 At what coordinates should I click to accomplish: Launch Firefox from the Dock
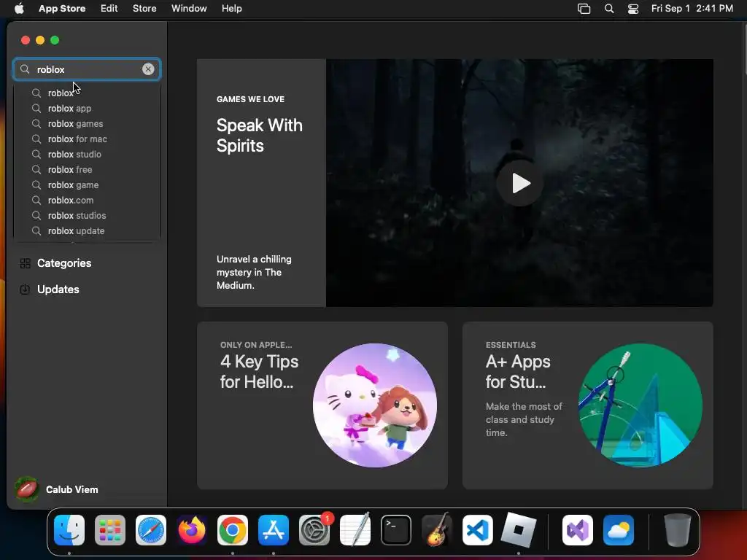pyautogui.click(x=192, y=529)
